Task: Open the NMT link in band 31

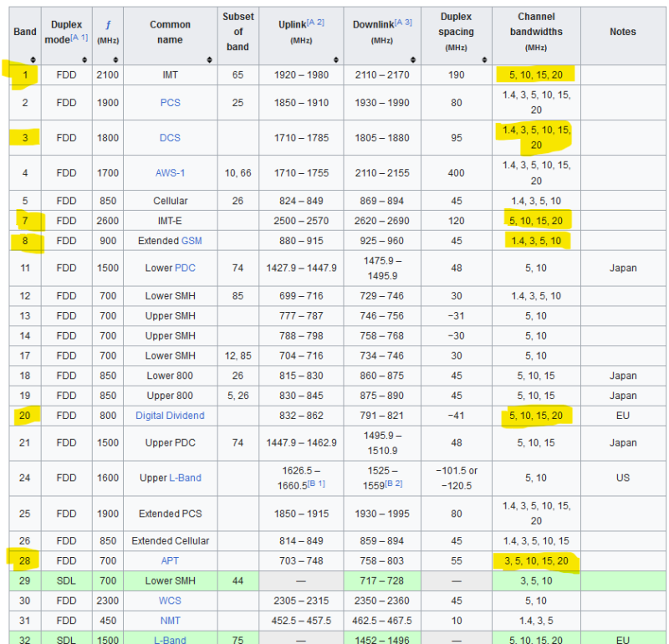Action: (x=171, y=621)
